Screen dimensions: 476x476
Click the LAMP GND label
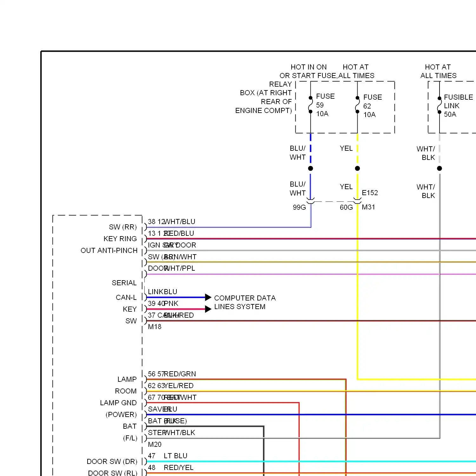118,403
